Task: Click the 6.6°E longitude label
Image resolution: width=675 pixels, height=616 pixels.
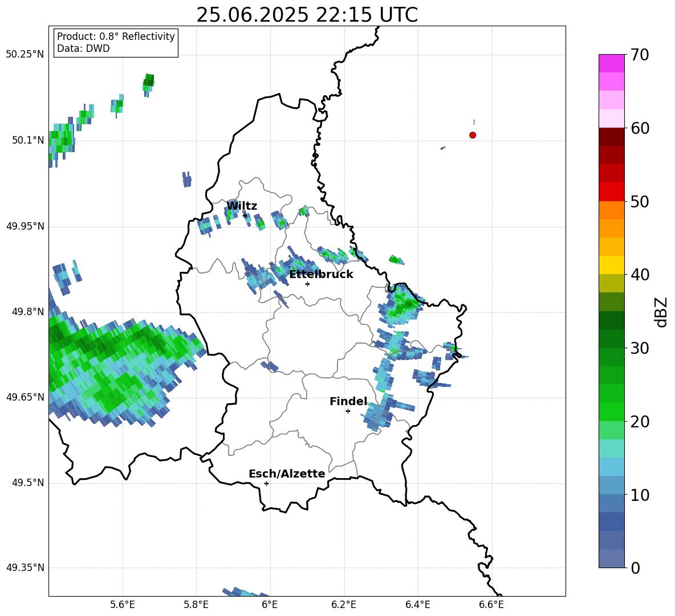Action: 491,605
